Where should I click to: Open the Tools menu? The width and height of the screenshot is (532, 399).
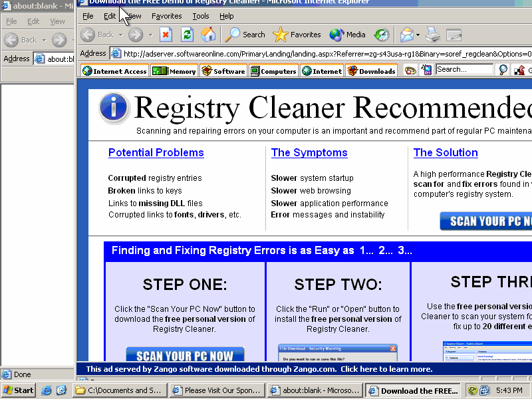point(201,16)
